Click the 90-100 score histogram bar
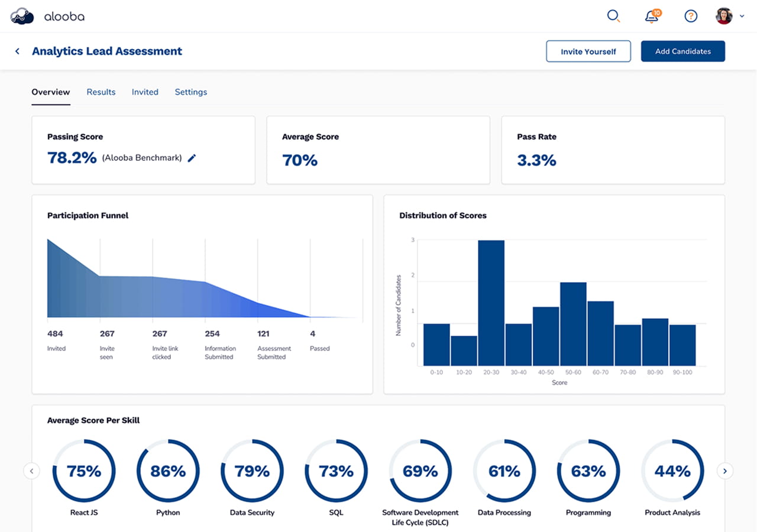The image size is (757, 532). click(x=682, y=345)
